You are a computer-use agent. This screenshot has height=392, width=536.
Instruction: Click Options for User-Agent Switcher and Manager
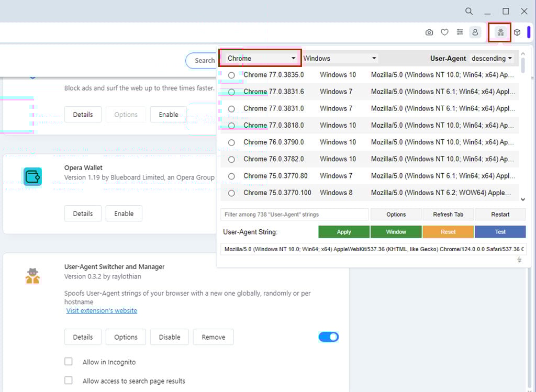(126, 337)
